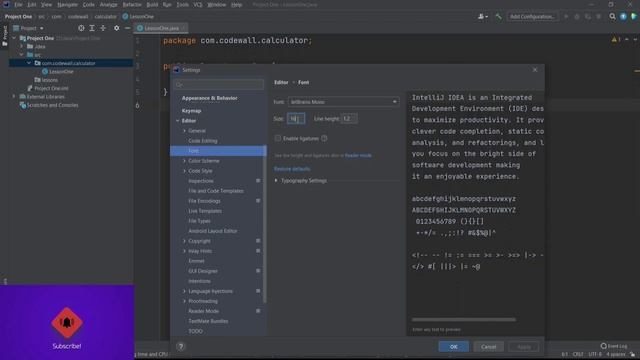Click the font preview horizontal scrollbar
The image size is (640, 360).
point(464,320)
